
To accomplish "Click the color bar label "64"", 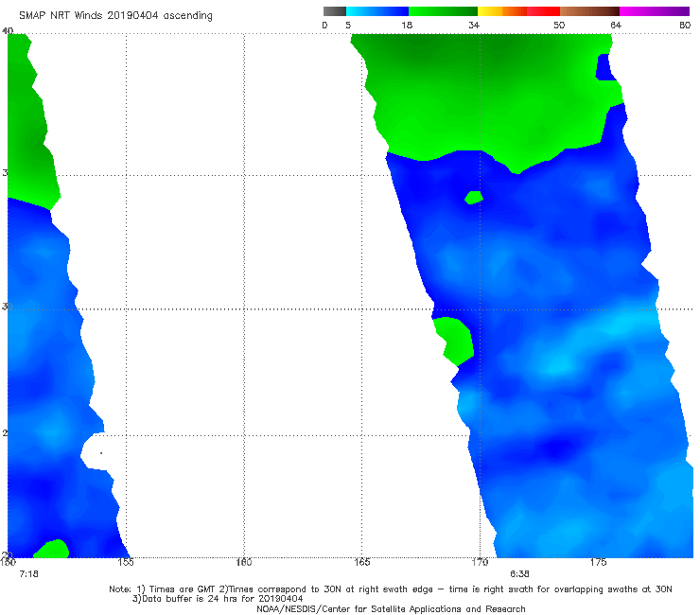I will pyautogui.click(x=616, y=26).
